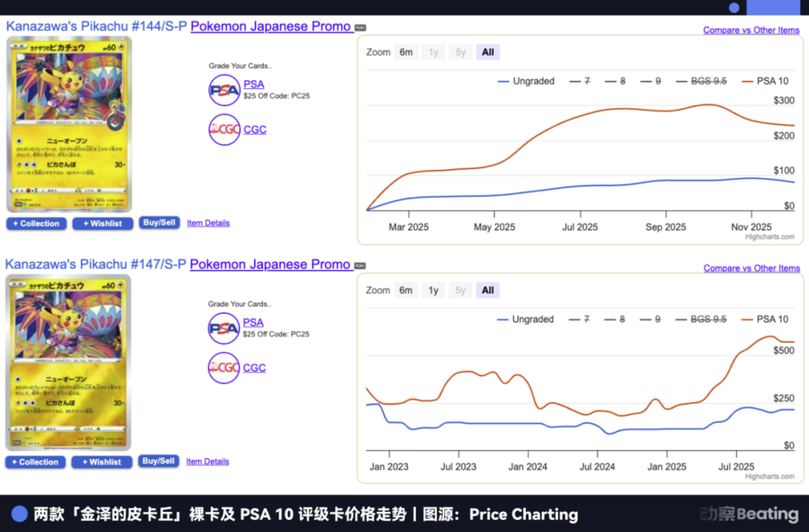Click the PSA logo icon for card #147
809x532 pixels.
(224, 328)
